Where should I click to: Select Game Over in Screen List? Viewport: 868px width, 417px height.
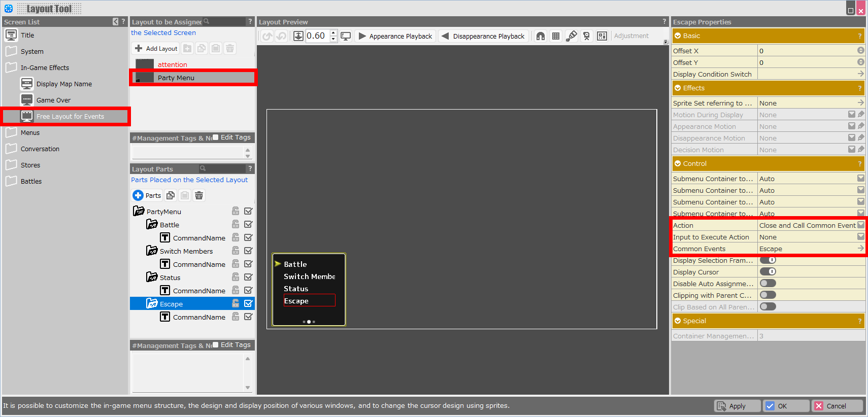(x=53, y=100)
